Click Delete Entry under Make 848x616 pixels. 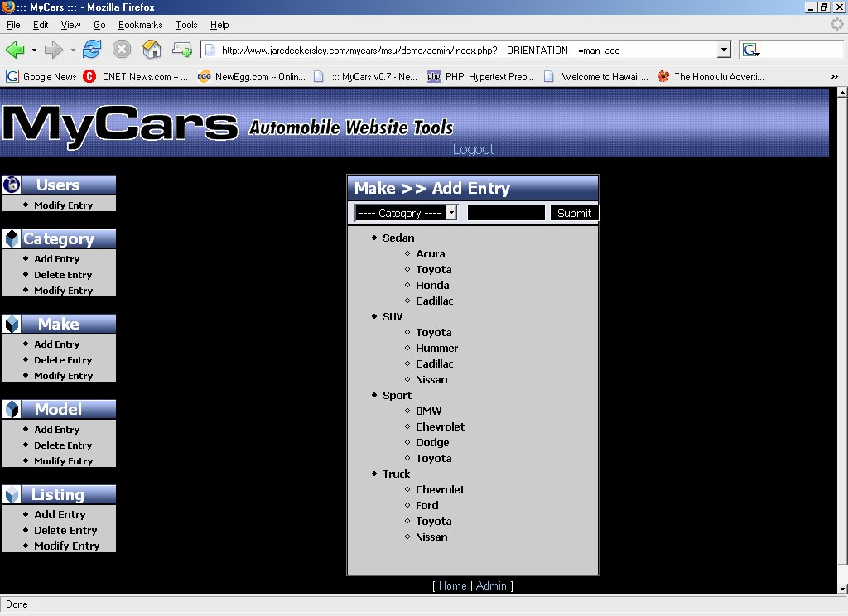point(63,360)
